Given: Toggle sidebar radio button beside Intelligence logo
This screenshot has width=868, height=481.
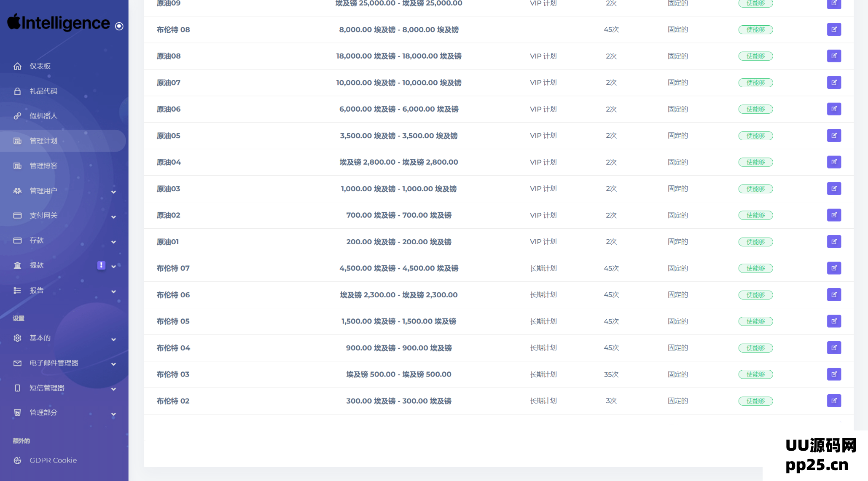Looking at the screenshot, I should coord(119,26).
